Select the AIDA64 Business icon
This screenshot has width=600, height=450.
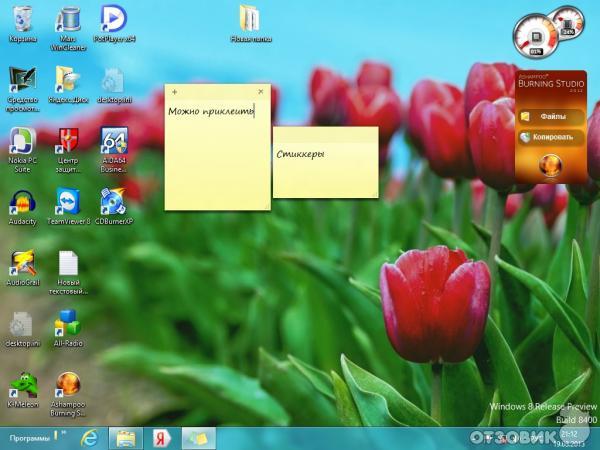click(x=113, y=141)
